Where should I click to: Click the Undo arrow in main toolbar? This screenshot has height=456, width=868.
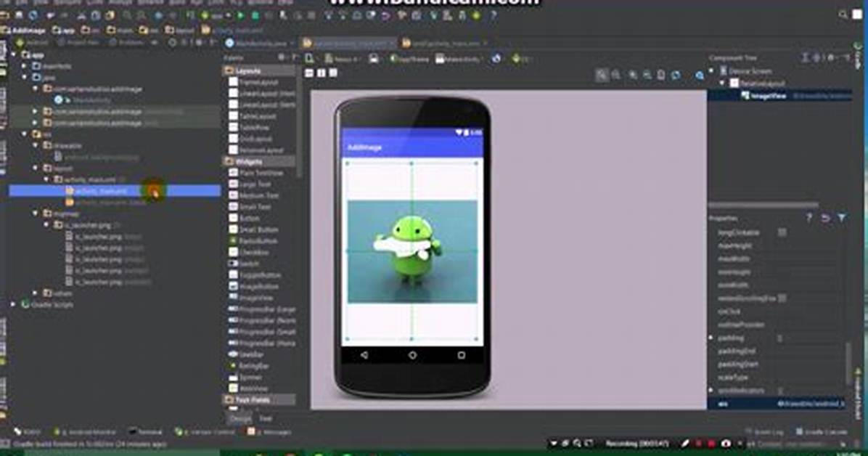(386, 16)
